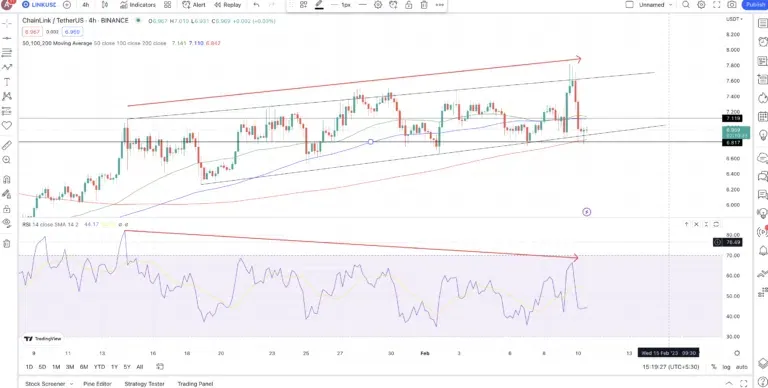Image resolution: width=768 pixels, height=388 pixels.
Task: Toggle log scale
Action: pyautogui.click(x=727, y=366)
